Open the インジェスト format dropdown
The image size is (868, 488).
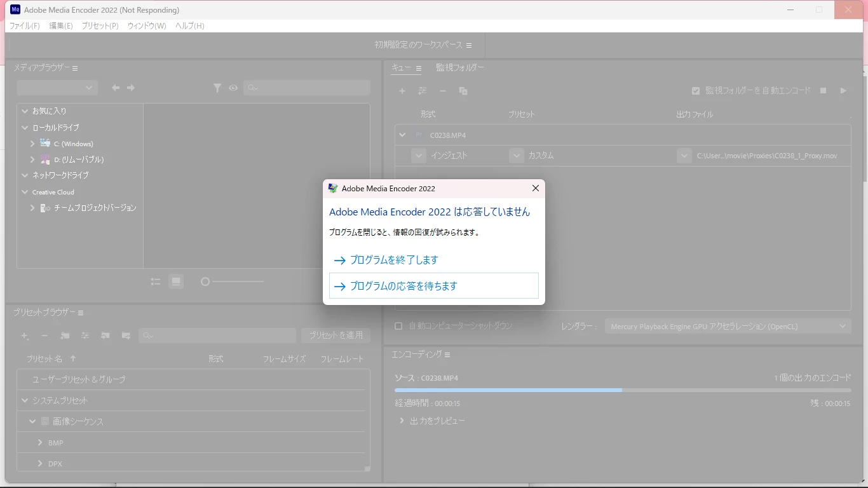pos(419,155)
